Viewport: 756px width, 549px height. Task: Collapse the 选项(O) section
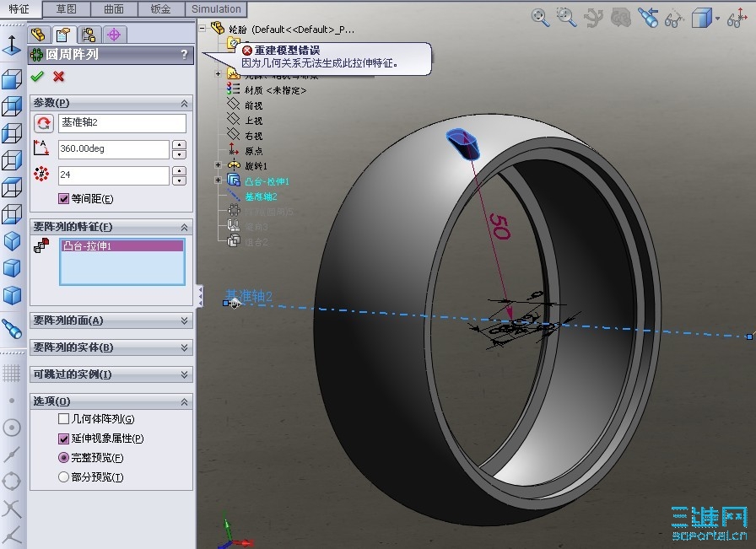(x=184, y=401)
